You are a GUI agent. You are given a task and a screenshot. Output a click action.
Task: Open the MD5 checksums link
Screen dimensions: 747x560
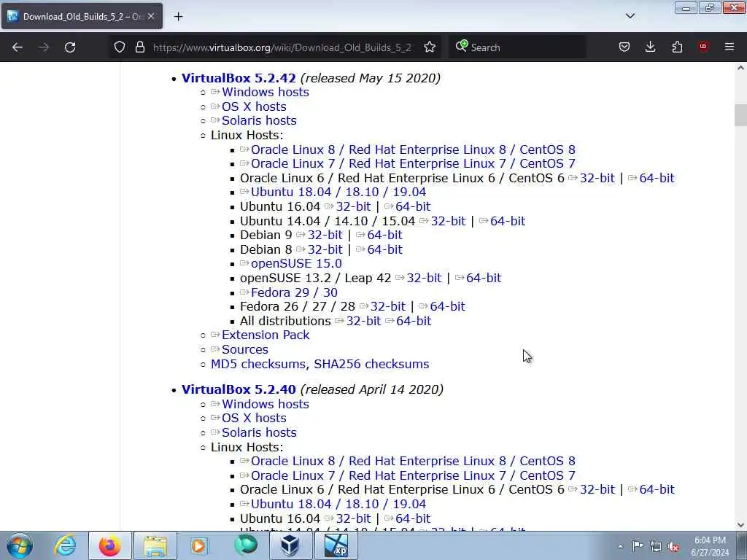point(258,364)
